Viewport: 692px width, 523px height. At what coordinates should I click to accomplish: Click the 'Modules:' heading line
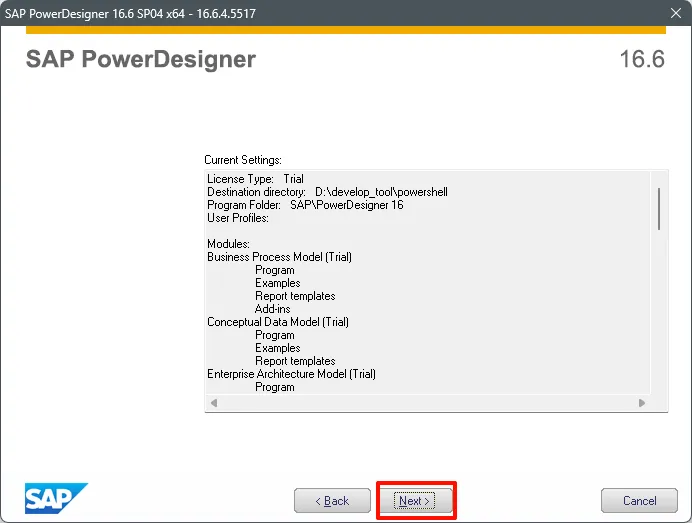pyautogui.click(x=229, y=244)
